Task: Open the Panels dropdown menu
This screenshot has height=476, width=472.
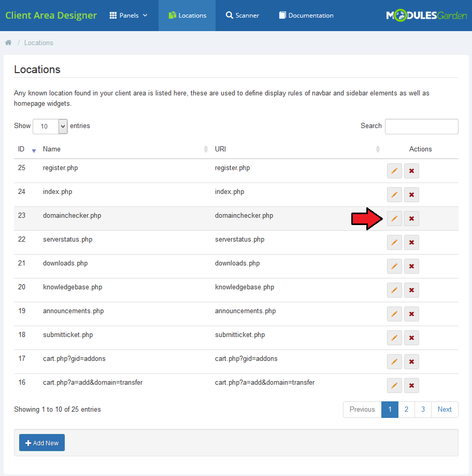Action: (128, 15)
